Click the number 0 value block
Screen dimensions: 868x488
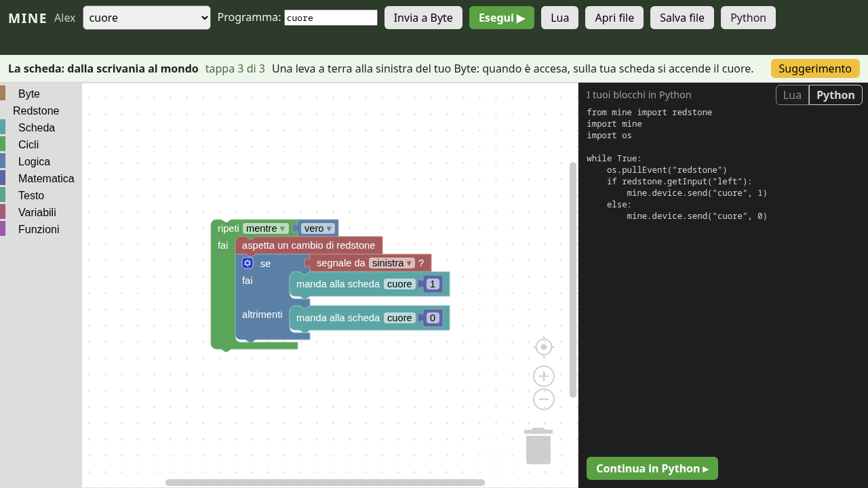pyautogui.click(x=433, y=318)
